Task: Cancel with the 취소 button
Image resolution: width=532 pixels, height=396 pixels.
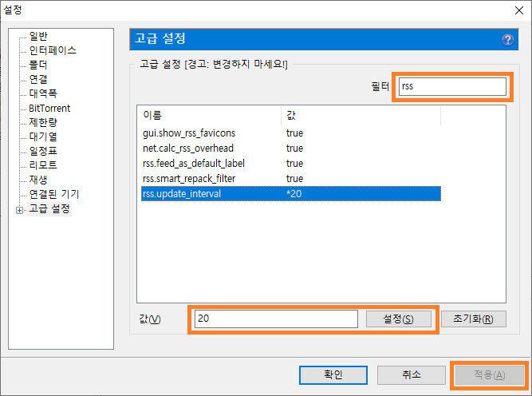Action: 412,375
